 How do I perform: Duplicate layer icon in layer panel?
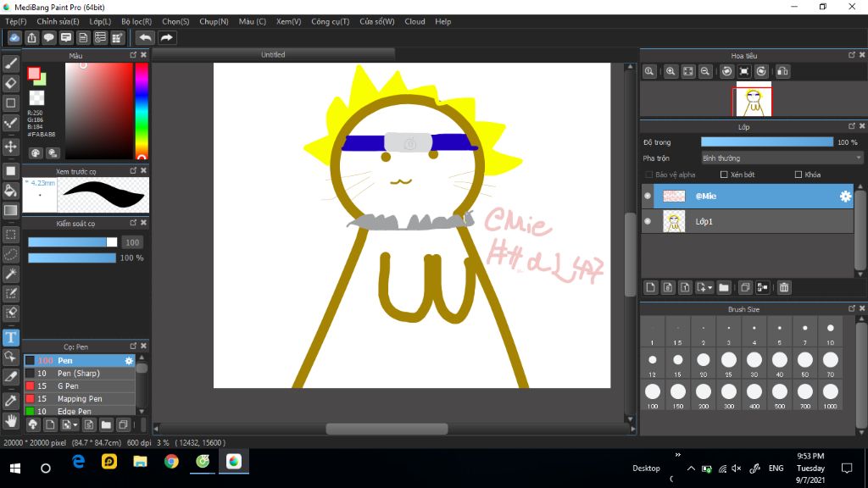(x=745, y=287)
